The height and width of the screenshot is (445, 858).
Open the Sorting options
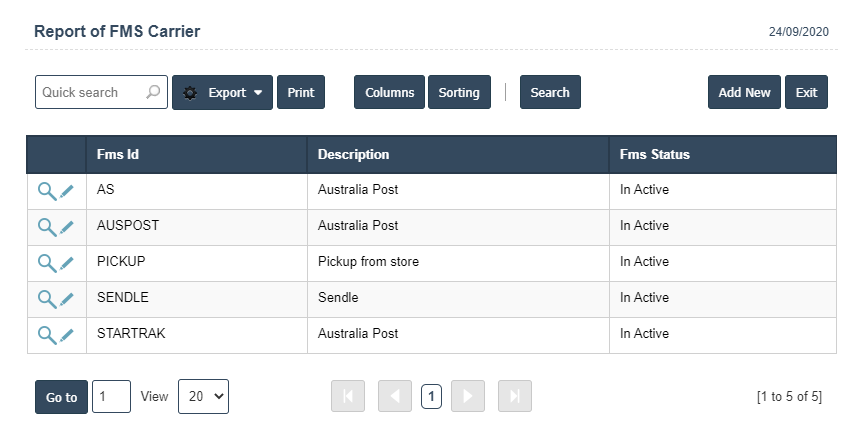pyautogui.click(x=459, y=92)
